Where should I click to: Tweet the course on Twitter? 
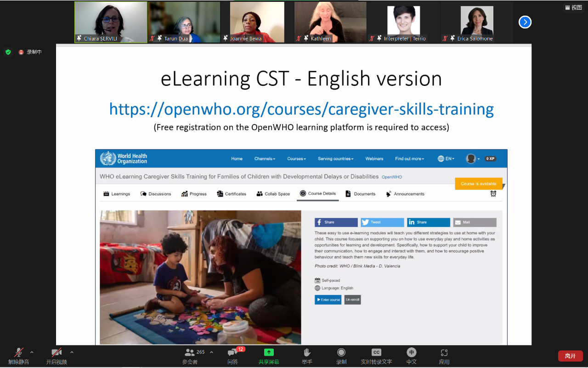point(382,222)
